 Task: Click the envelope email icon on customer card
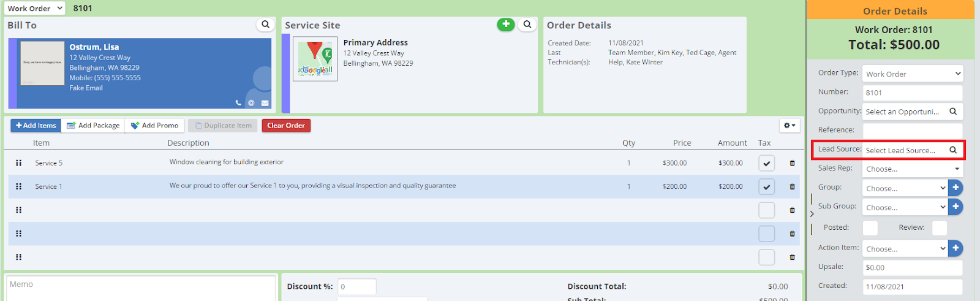[x=265, y=103]
